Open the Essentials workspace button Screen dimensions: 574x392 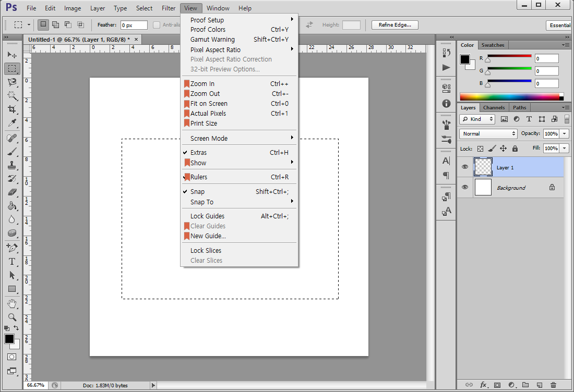point(560,25)
